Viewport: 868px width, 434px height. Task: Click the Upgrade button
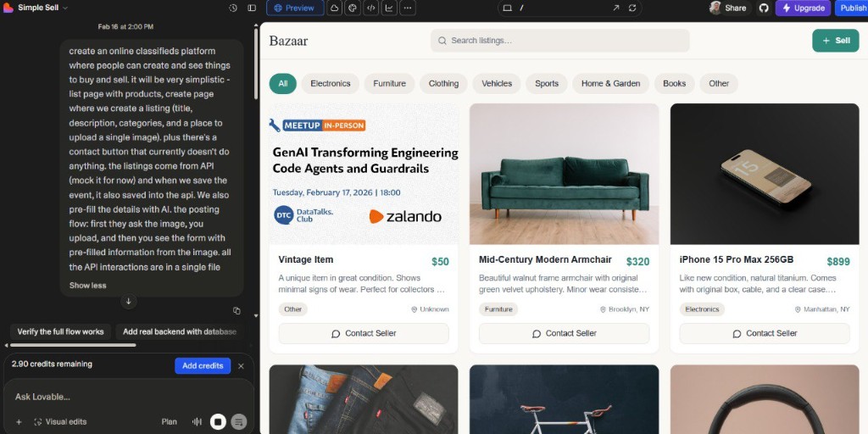pyautogui.click(x=804, y=8)
